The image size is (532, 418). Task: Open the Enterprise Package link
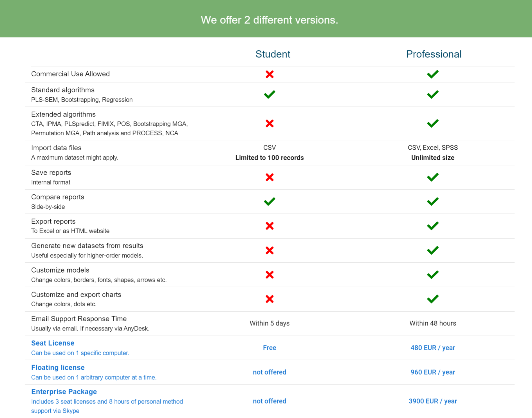pyautogui.click(x=64, y=392)
